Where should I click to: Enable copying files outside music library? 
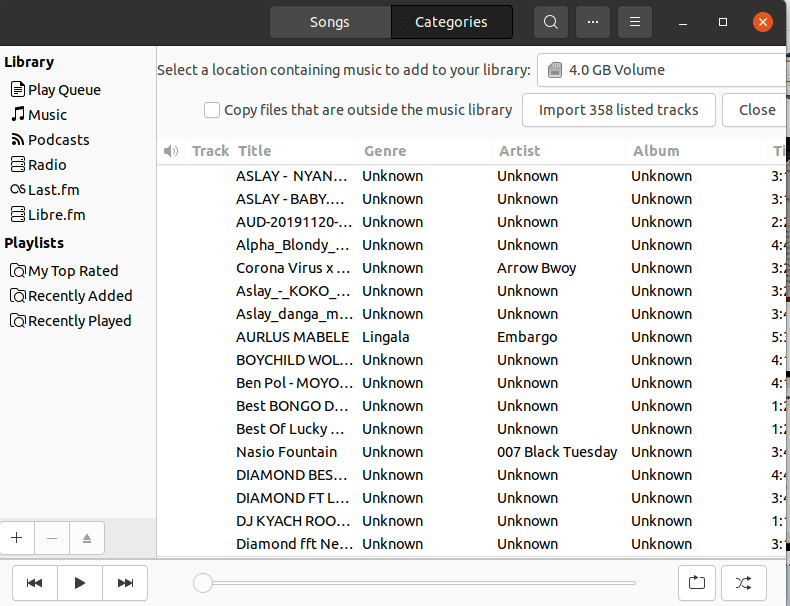[x=212, y=110]
